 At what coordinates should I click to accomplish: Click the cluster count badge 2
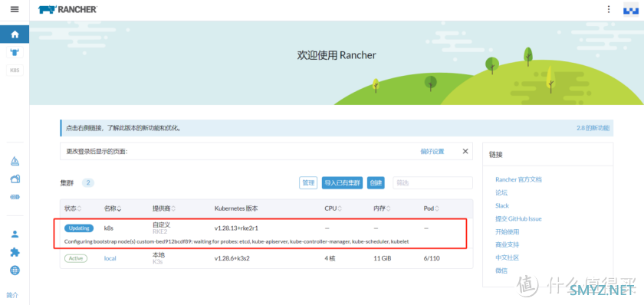(x=88, y=183)
